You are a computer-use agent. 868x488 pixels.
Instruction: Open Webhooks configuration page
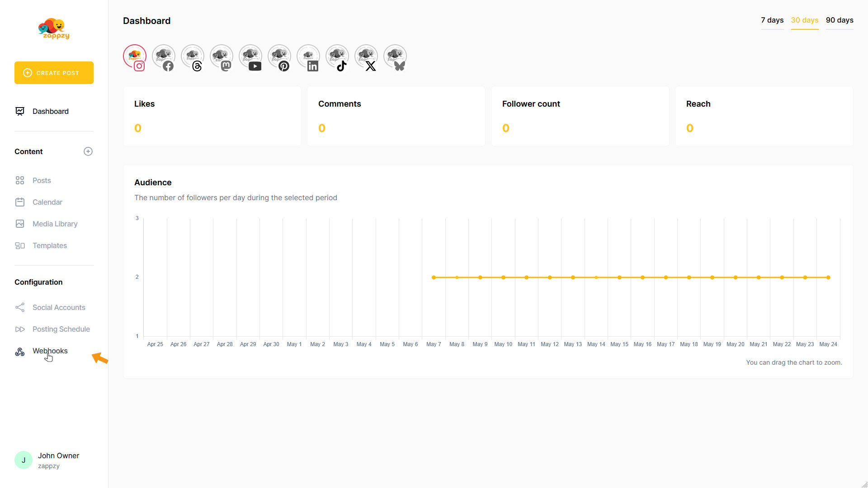pyautogui.click(x=50, y=351)
